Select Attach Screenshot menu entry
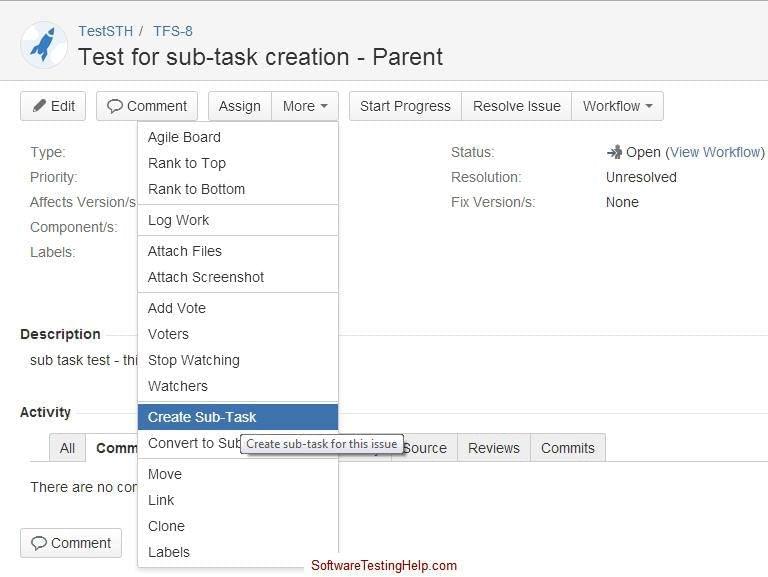 click(206, 277)
